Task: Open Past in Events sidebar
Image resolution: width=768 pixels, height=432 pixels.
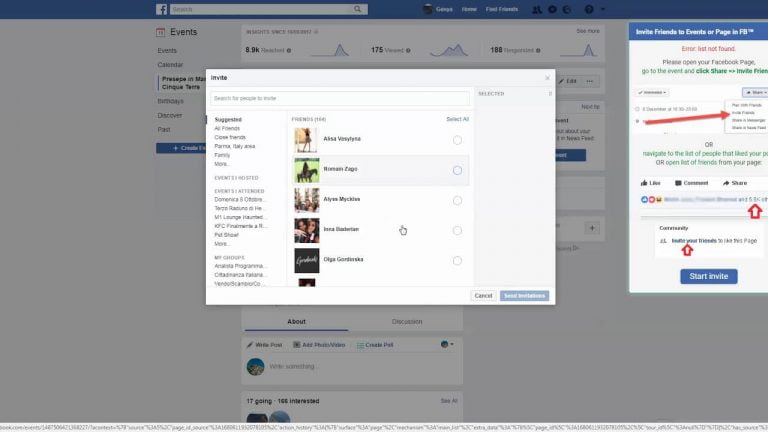Action: click(164, 130)
